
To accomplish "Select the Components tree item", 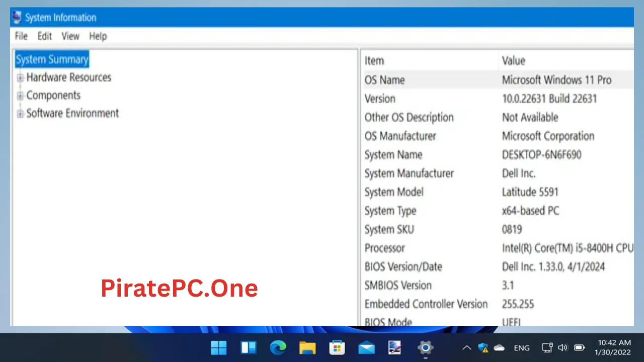I will click(x=53, y=96).
